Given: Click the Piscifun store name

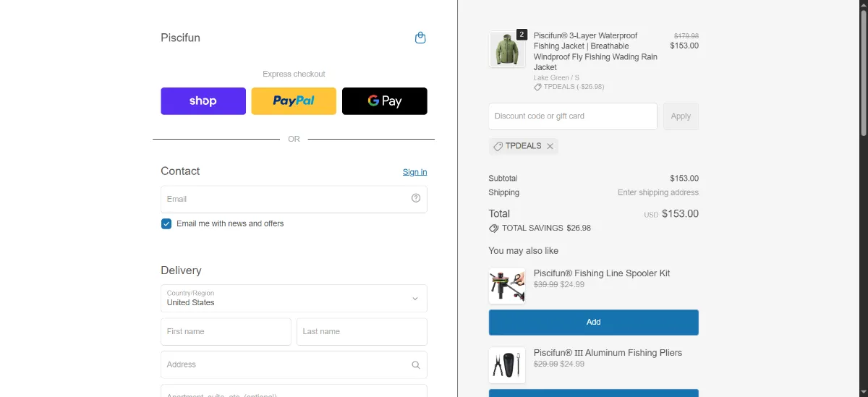Looking at the screenshot, I should point(180,38).
